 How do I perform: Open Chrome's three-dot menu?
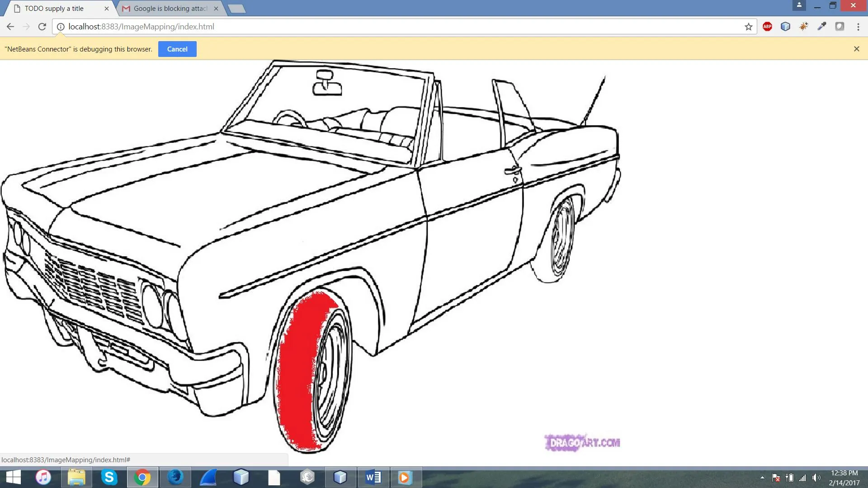pos(858,27)
